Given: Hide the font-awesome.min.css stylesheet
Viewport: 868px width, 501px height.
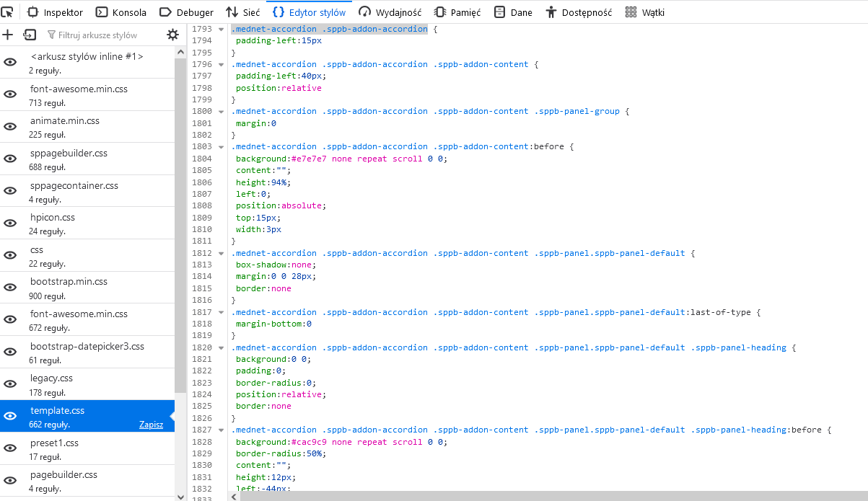Looking at the screenshot, I should point(9,94).
